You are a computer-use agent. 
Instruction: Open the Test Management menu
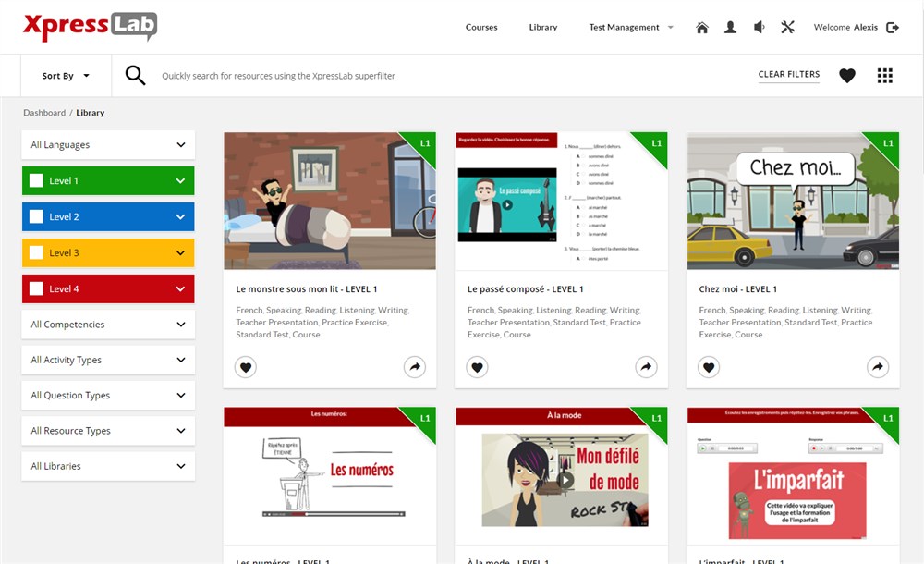tap(630, 27)
